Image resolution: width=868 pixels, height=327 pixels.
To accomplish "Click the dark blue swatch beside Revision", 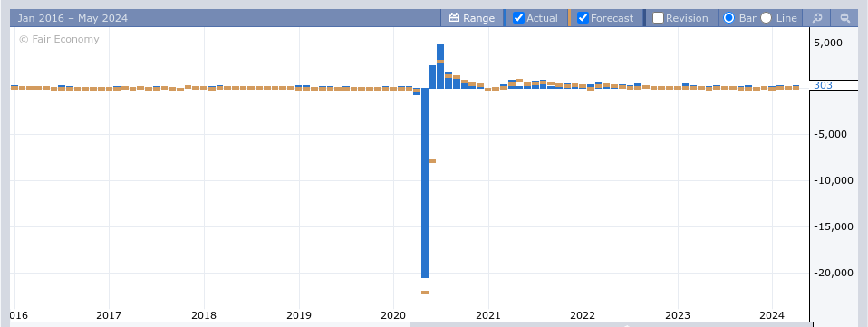I will point(644,18).
